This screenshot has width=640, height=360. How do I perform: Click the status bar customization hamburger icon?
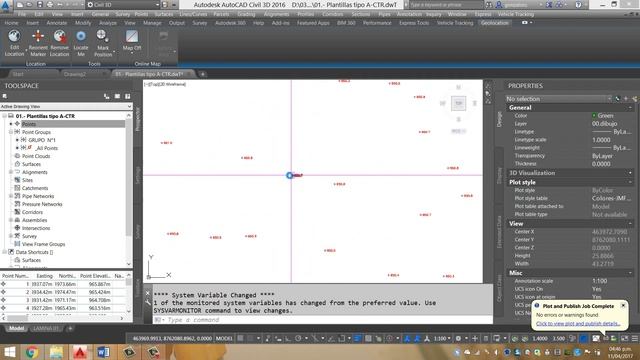(x=635, y=338)
